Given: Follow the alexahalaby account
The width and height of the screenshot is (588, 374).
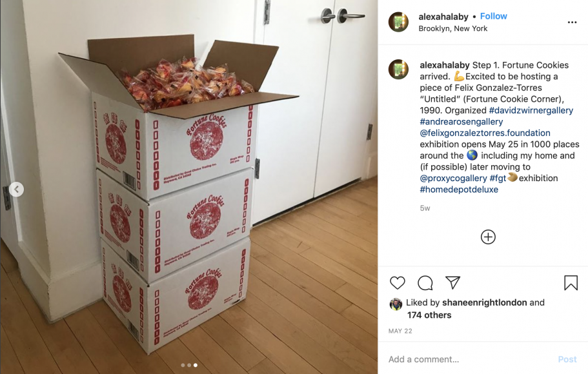Looking at the screenshot, I should (x=494, y=16).
